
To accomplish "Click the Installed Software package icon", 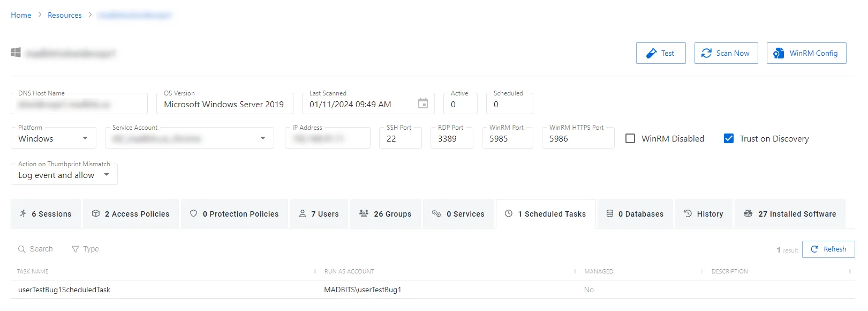I will (x=748, y=213).
